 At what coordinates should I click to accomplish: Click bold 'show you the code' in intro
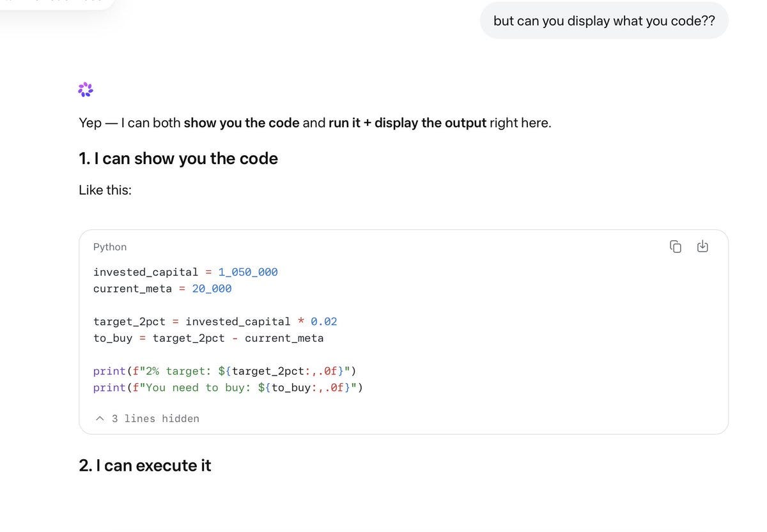[x=242, y=123]
